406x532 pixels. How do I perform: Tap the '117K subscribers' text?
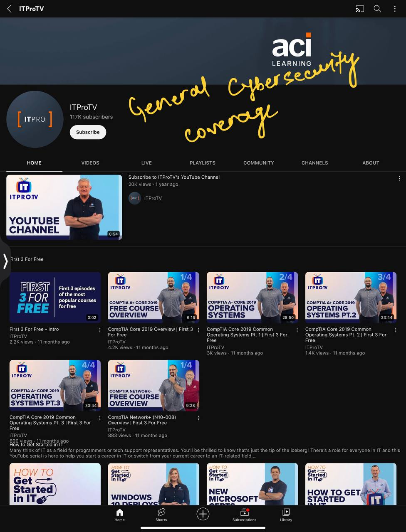coord(91,117)
